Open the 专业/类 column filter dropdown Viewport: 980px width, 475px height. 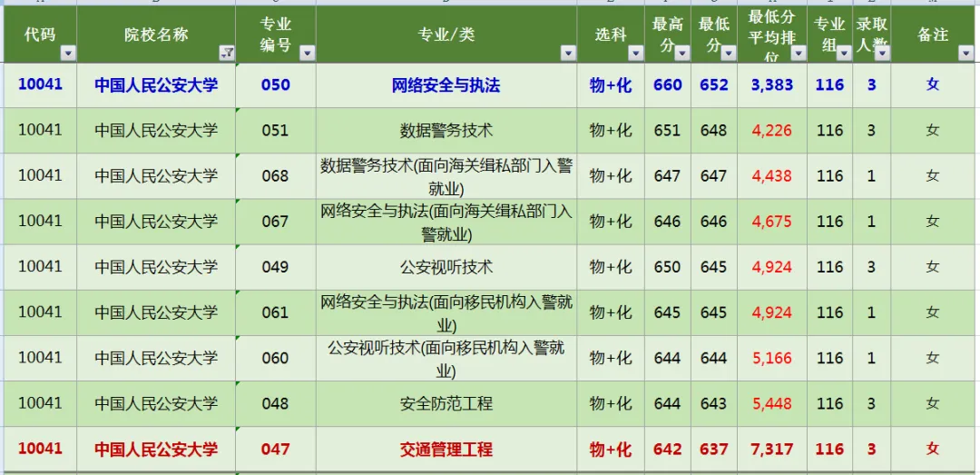[568, 54]
